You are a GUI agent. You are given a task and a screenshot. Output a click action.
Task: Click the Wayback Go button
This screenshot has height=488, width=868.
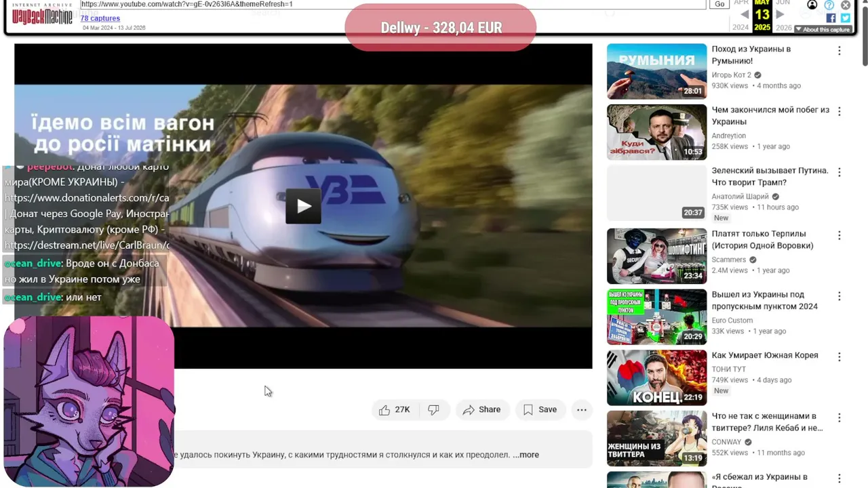click(x=719, y=4)
